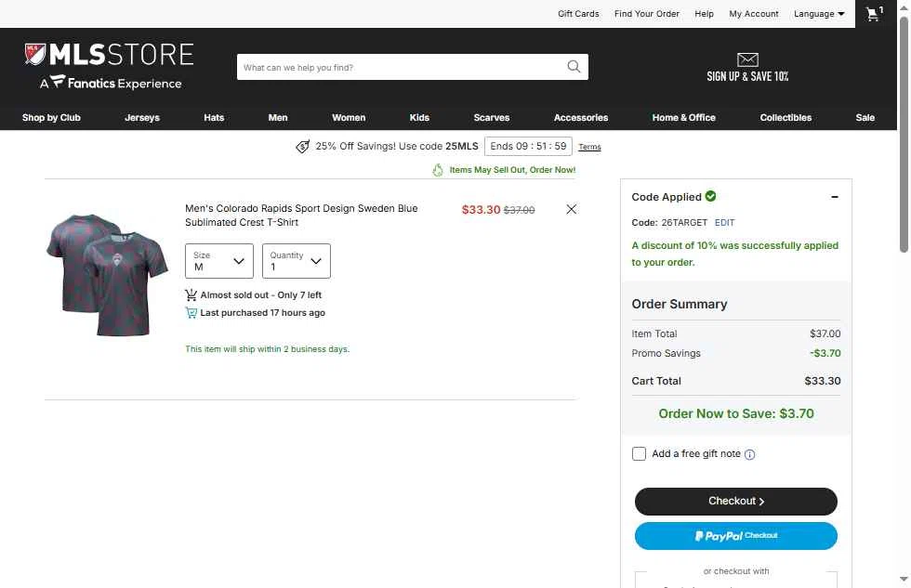Open the Help link

pos(705,14)
